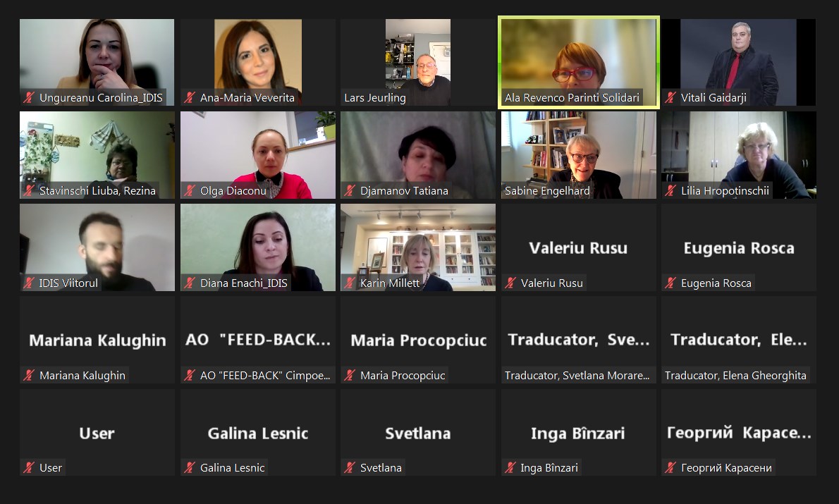Image resolution: width=839 pixels, height=504 pixels.
Task: Click muted mic icon beside Galina Lesnic label
Action: pos(190,467)
